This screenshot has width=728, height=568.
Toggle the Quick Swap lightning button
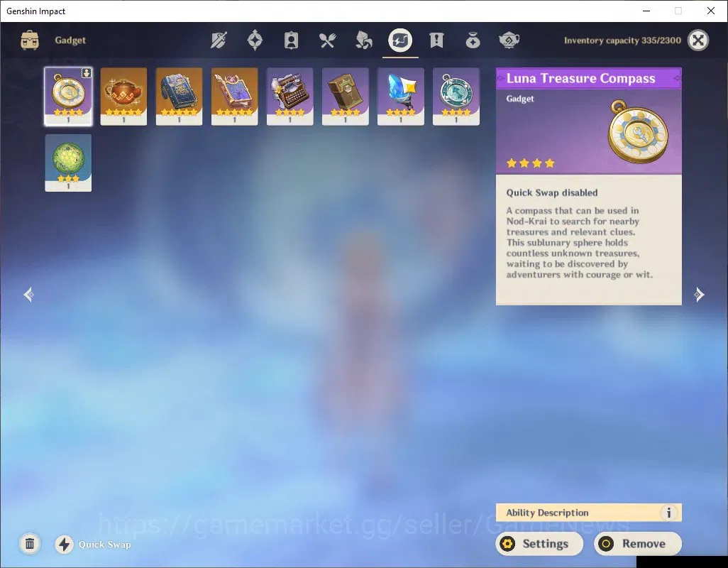(x=65, y=545)
